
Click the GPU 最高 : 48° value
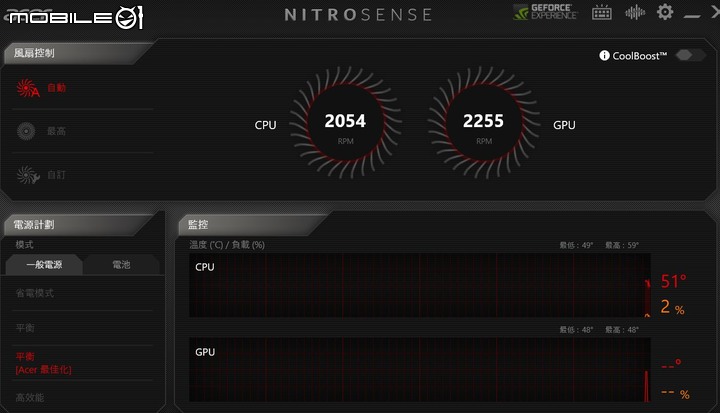[622, 330]
